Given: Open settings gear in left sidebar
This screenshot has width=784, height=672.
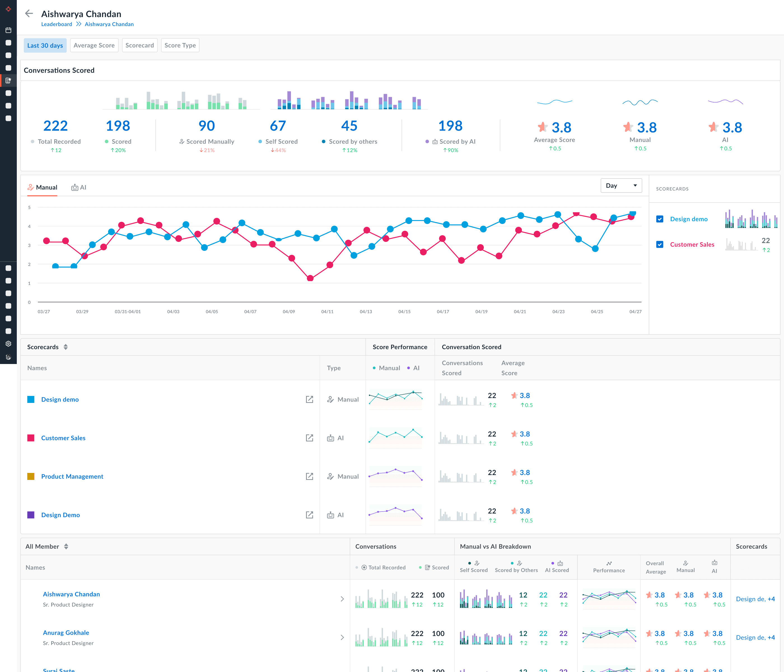Looking at the screenshot, I should [x=8, y=344].
